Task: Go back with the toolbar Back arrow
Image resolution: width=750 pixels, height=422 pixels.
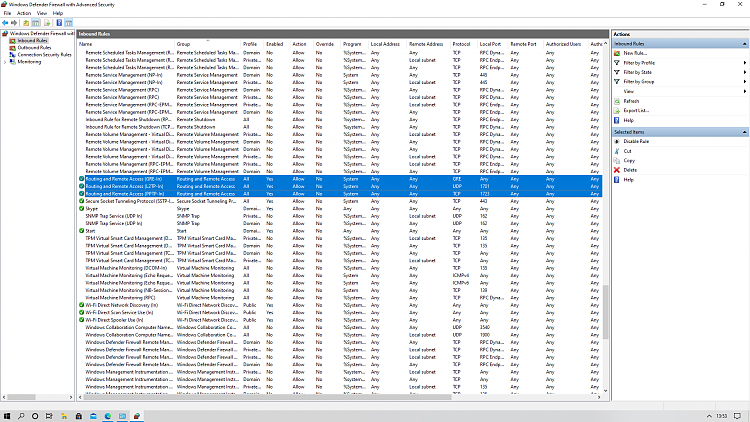Action: 5,23
